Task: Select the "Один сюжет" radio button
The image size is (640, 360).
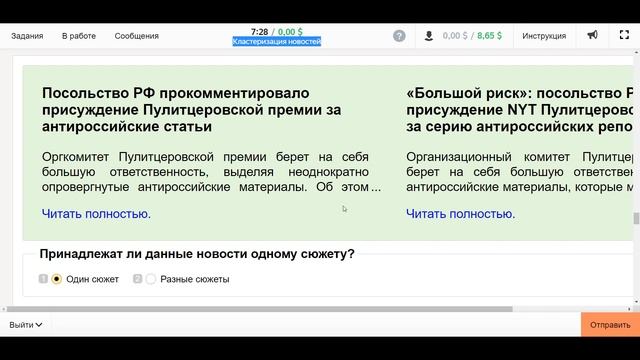Action: click(x=57, y=279)
